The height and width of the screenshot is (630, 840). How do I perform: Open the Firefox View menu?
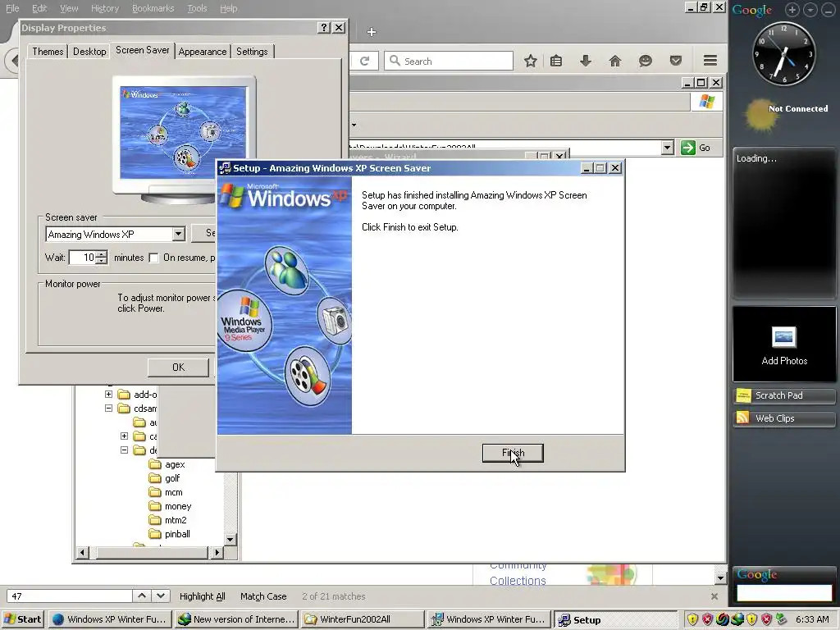point(69,8)
